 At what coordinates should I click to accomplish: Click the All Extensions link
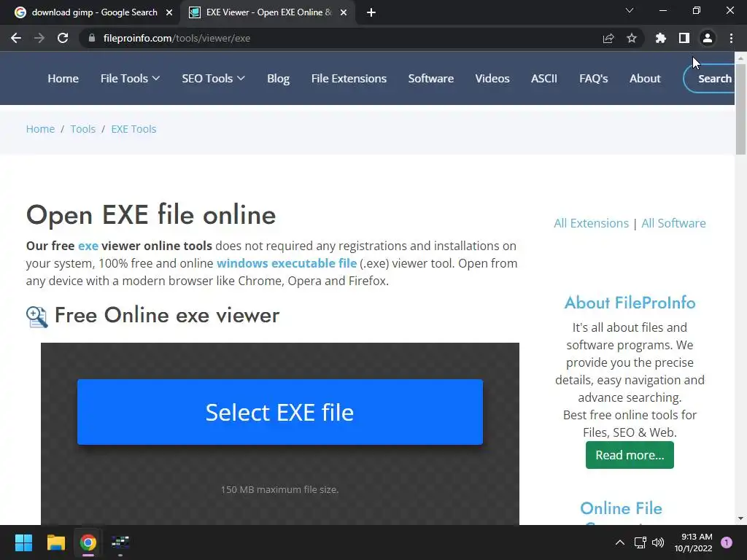tap(591, 223)
